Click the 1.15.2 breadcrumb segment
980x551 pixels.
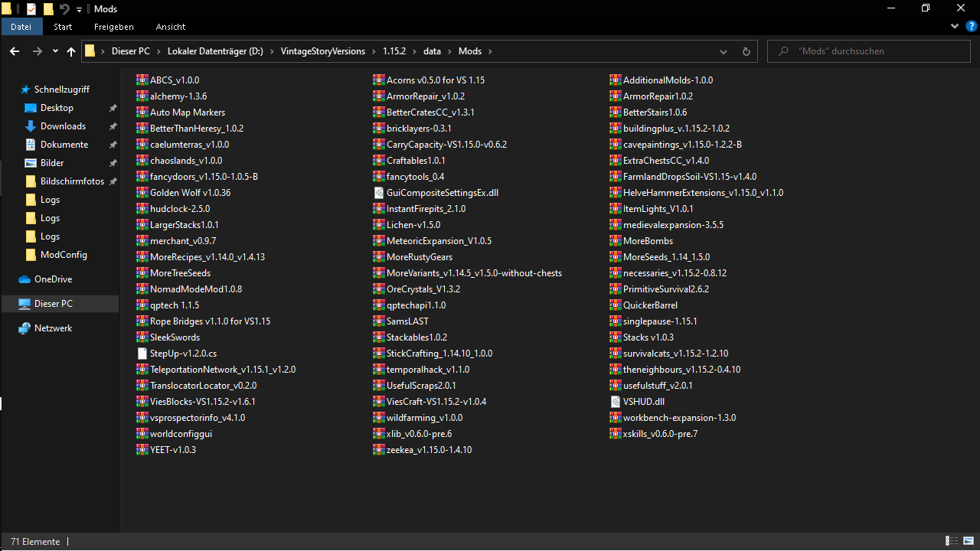point(395,51)
